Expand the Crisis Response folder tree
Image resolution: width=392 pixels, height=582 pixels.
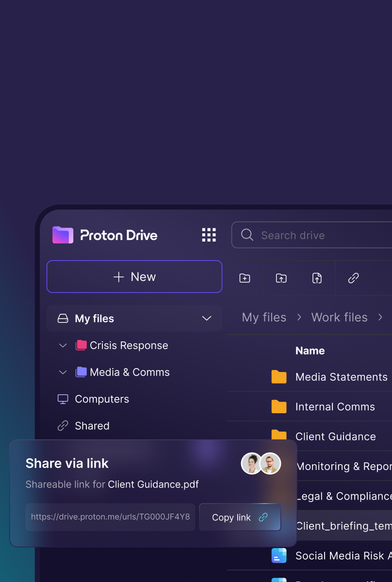[63, 346]
